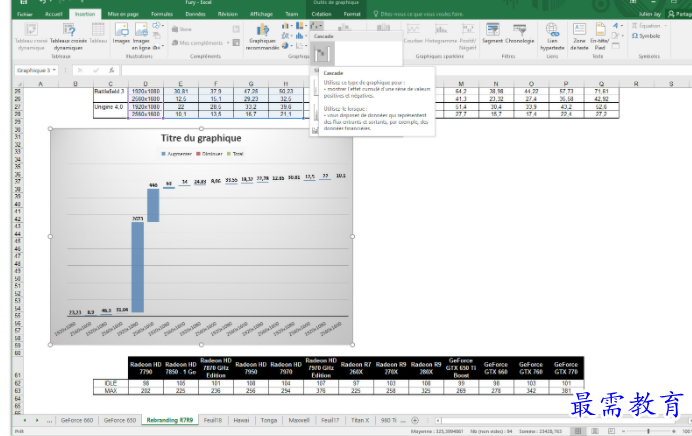Insert a Chronologie timeline filter
Screen dimensions: 692x436
pos(519,33)
